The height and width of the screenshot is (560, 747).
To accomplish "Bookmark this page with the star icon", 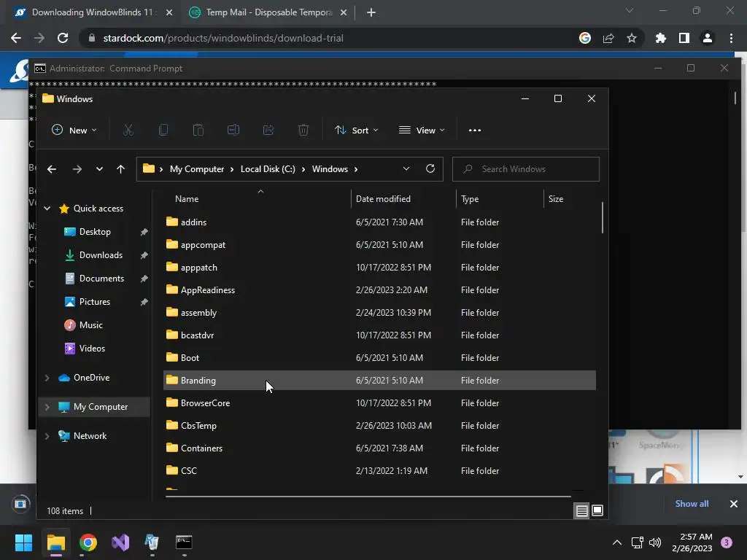I will [x=632, y=38].
